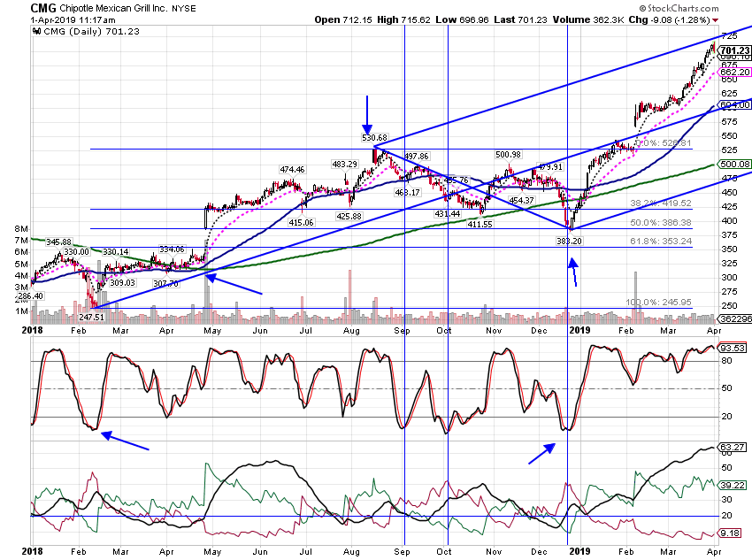Click the NYSE exchange label
Screen dimensions: 752x560
[184, 9]
